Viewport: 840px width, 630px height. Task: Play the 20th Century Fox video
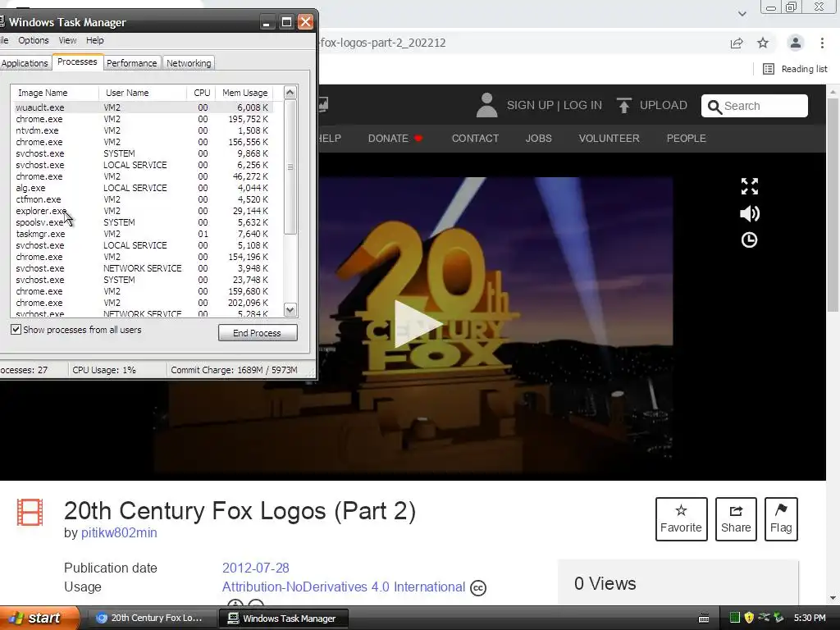tap(418, 323)
